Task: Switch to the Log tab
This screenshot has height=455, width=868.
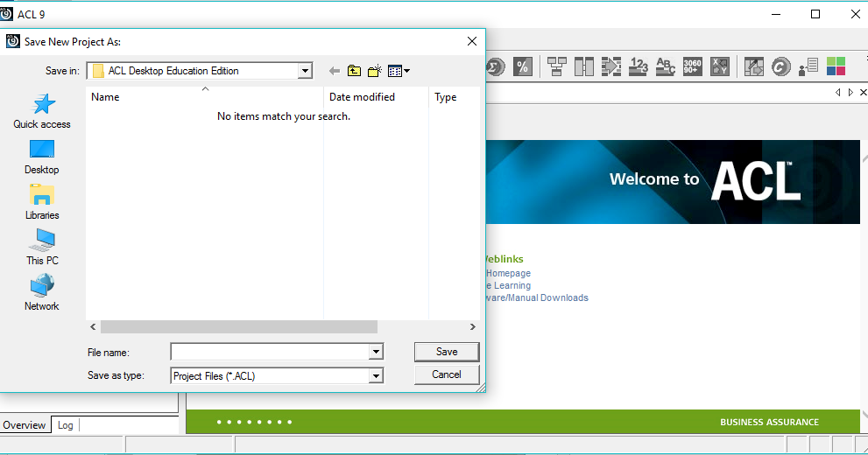Action: tap(66, 425)
